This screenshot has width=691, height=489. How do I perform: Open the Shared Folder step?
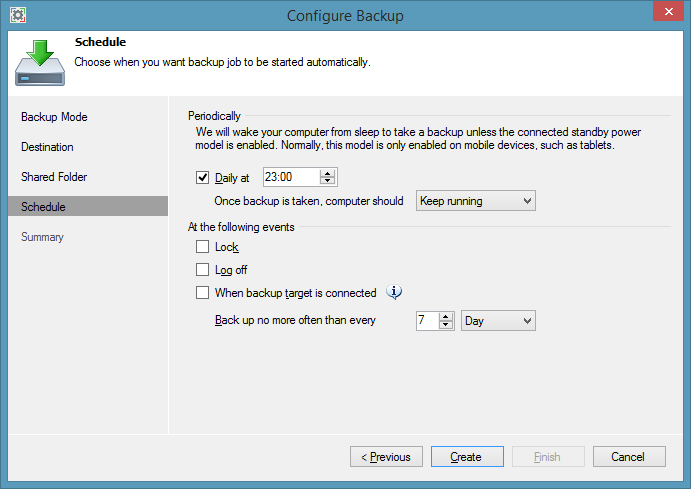coord(54,177)
